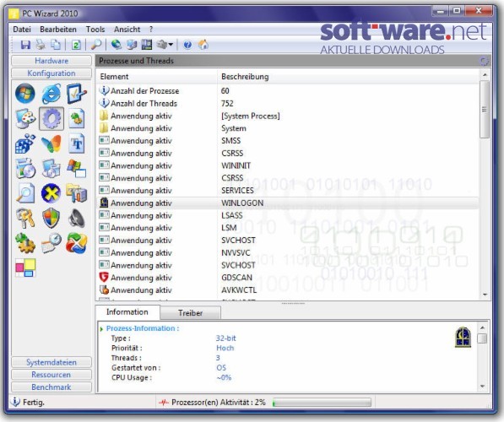Click the Print toolbar icon
Screen dimensions: 504x422
point(41,45)
